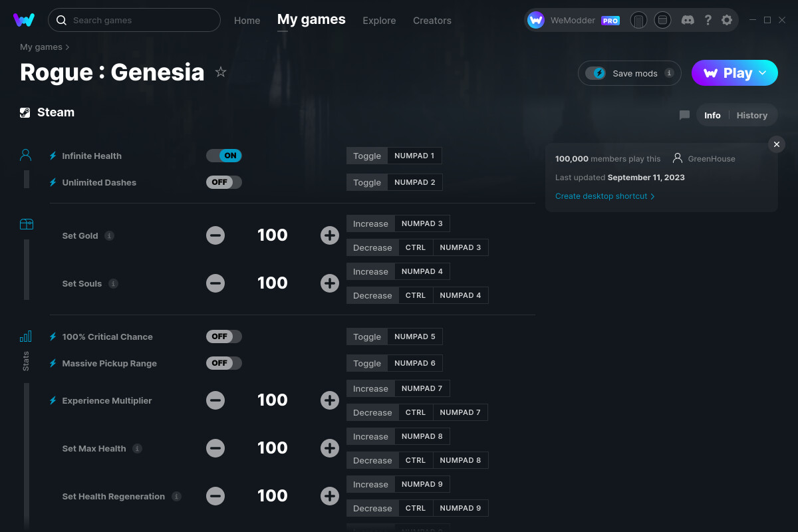Viewport: 798px width, 532px height.
Task: Open the Explore page from the navigation
Action: click(x=379, y=21)
